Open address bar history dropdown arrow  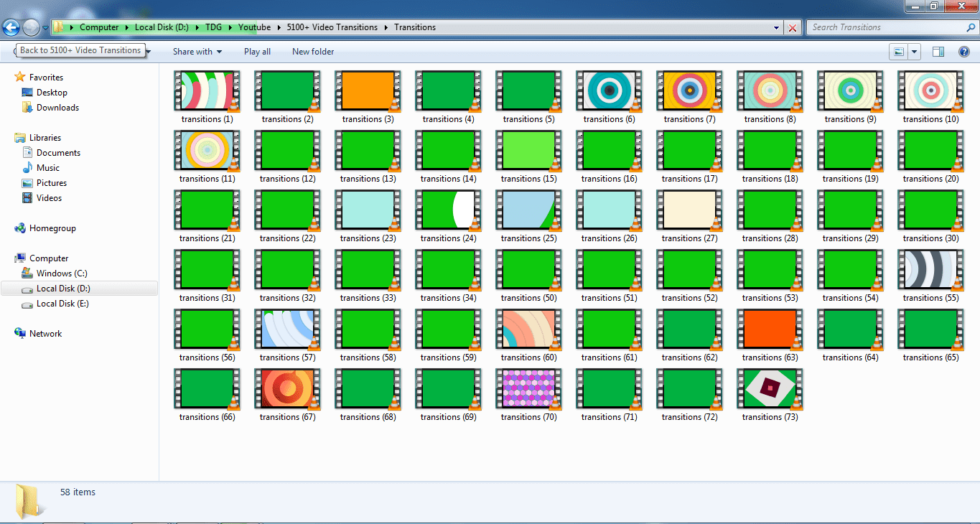(x=777, y=28)
